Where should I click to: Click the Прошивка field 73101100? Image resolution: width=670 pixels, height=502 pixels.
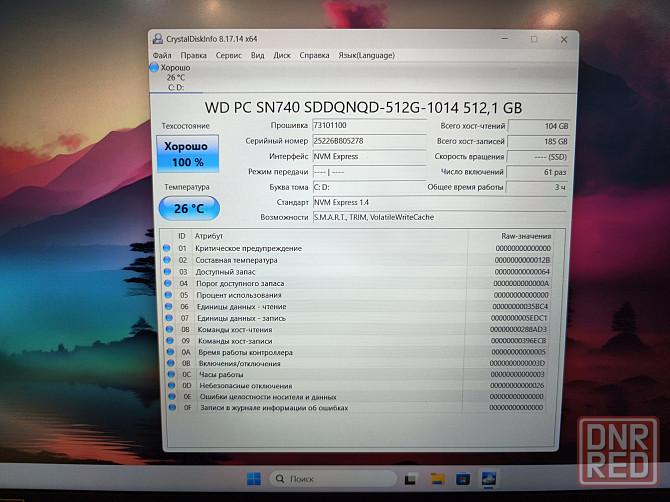coord(369,126)
